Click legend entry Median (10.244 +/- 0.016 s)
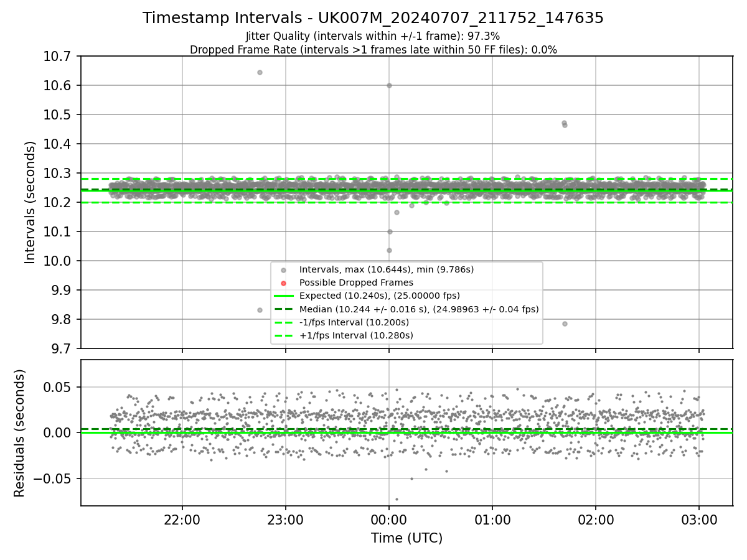The image size is (747, 560). click(x=419, y=309)
